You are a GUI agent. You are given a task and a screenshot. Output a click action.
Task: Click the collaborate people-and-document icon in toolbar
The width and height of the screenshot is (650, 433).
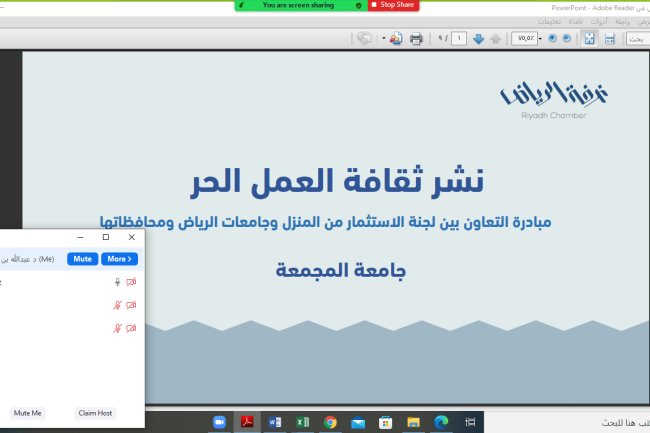click(x=396, y=39)
